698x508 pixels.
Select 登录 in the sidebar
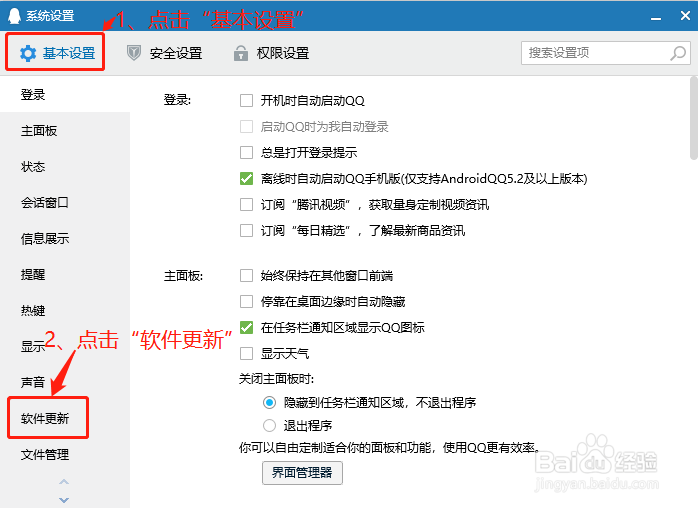tap(65, 94)
